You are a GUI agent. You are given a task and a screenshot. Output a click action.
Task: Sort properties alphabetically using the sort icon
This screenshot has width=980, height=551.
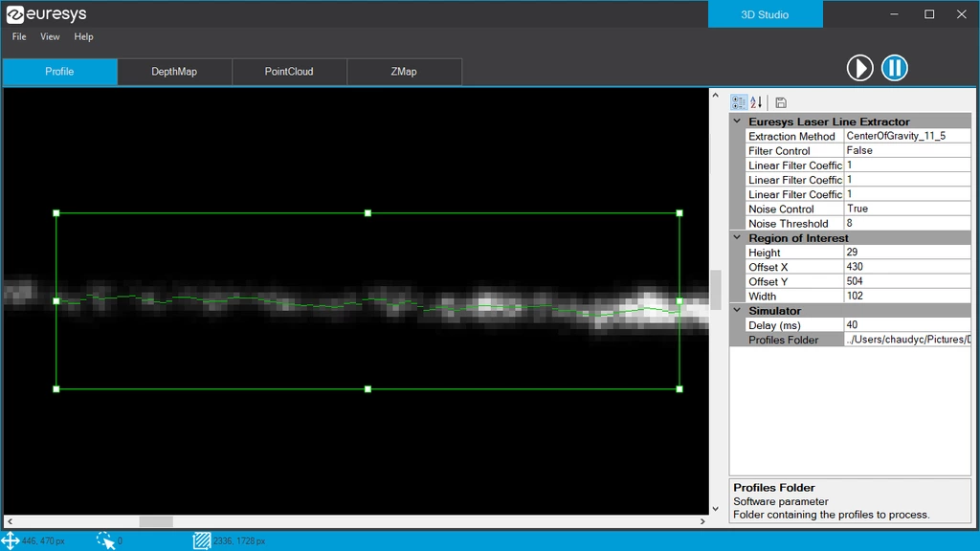tap(756, 102)
